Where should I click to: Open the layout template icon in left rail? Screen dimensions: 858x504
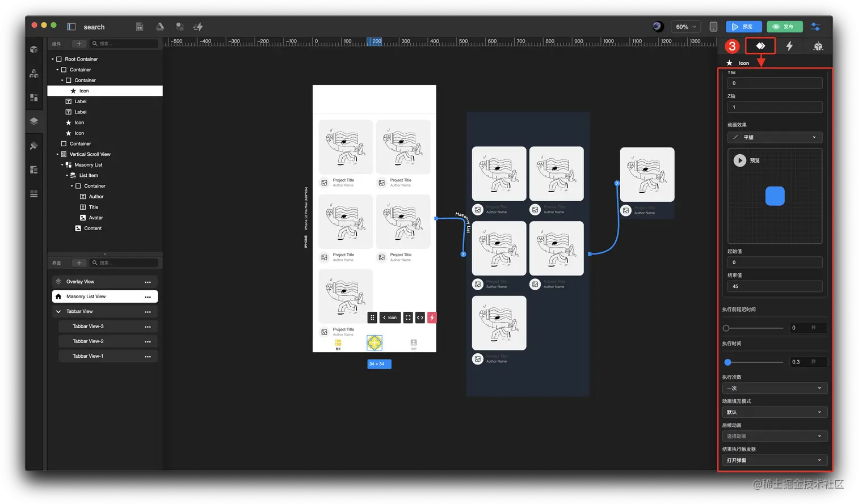[34, 170]
